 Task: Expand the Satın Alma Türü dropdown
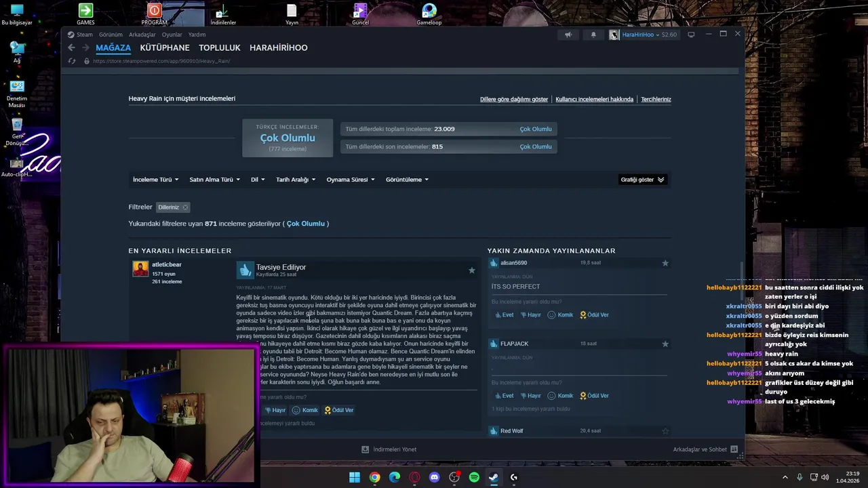(x=214, y=180)
